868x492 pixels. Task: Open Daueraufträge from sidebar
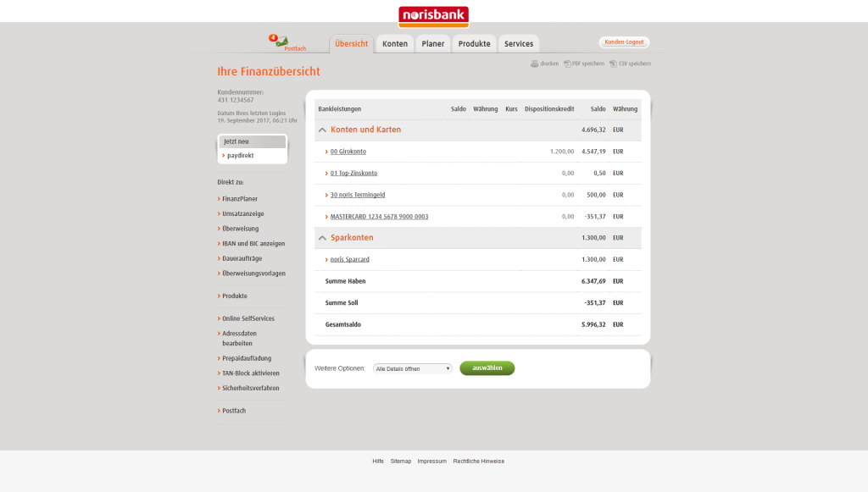coord(242,259)
